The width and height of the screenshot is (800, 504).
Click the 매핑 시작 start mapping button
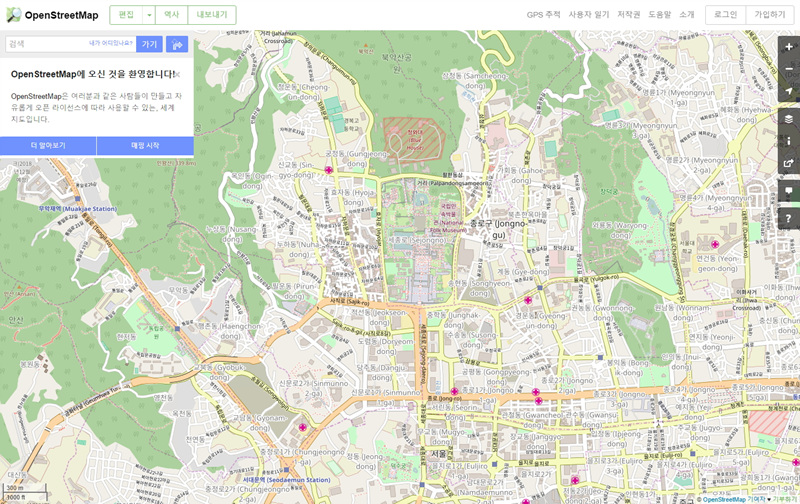coord(145,145)
